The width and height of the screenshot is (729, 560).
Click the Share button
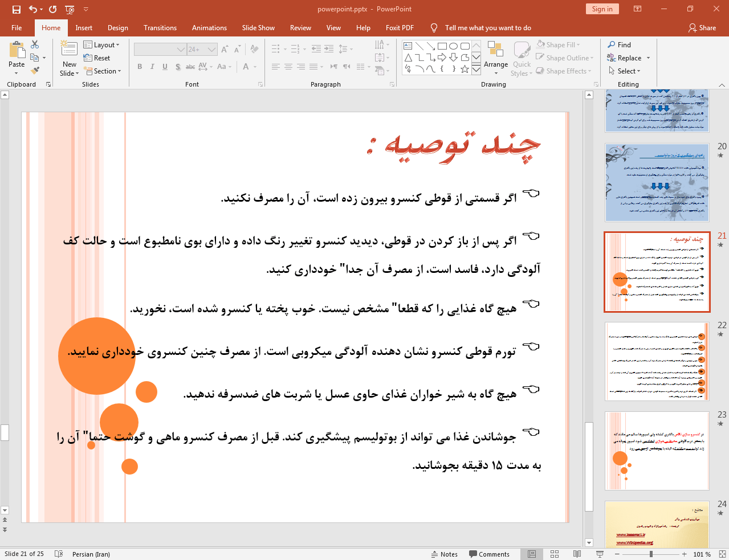click(x=702, y=27)
